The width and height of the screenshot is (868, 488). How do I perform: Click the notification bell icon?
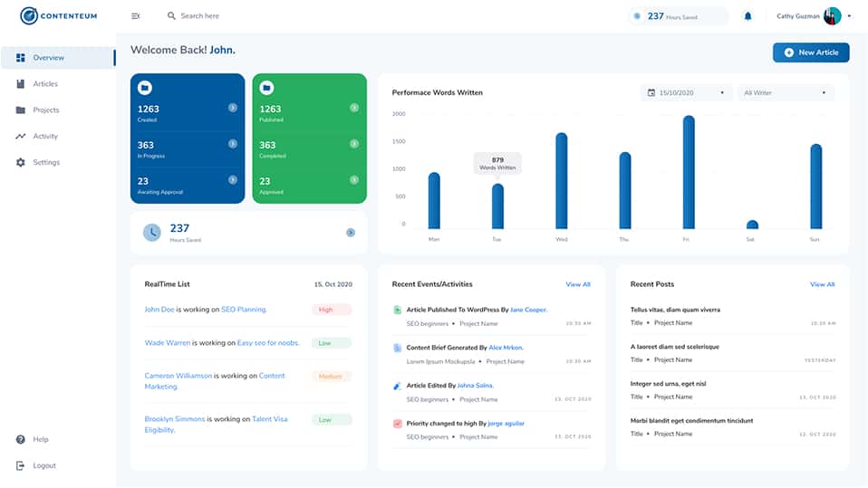coord(747,16)
